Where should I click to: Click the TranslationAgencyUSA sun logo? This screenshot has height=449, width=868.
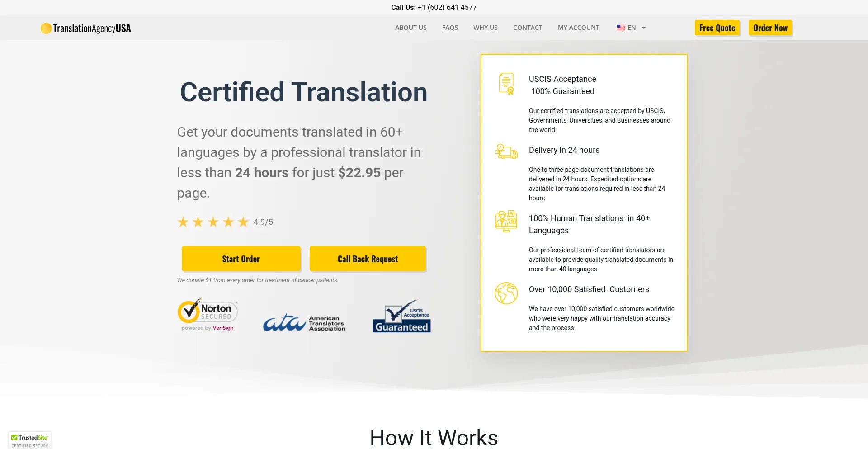click(x=46, y=28)
